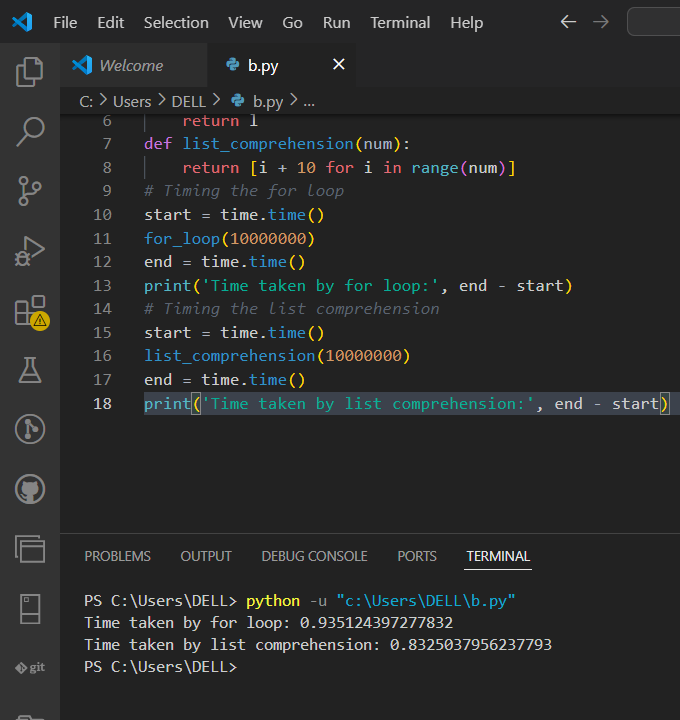This screenshot has width=680, height=720.
Task: Open the Run and Debug view
Action: coord(30,251)
